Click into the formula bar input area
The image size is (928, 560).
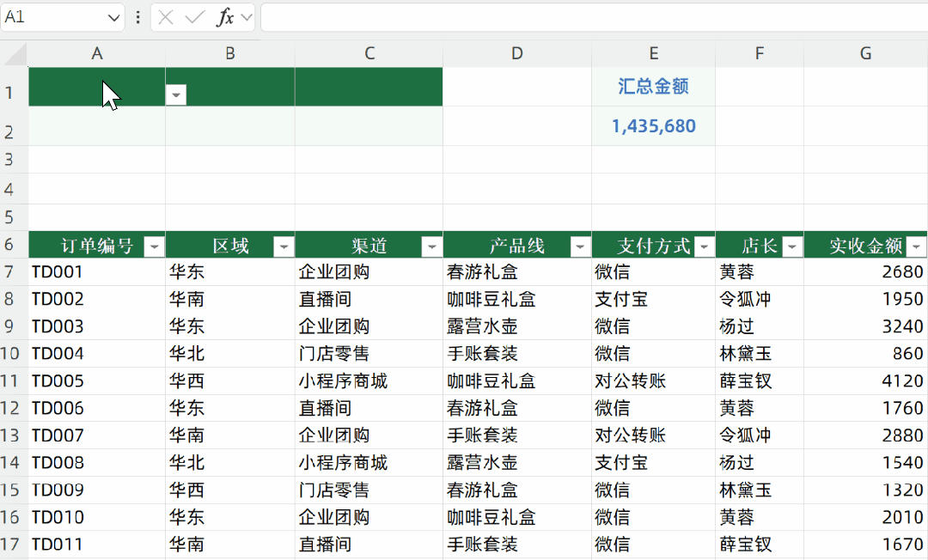(x=595, y=18)
